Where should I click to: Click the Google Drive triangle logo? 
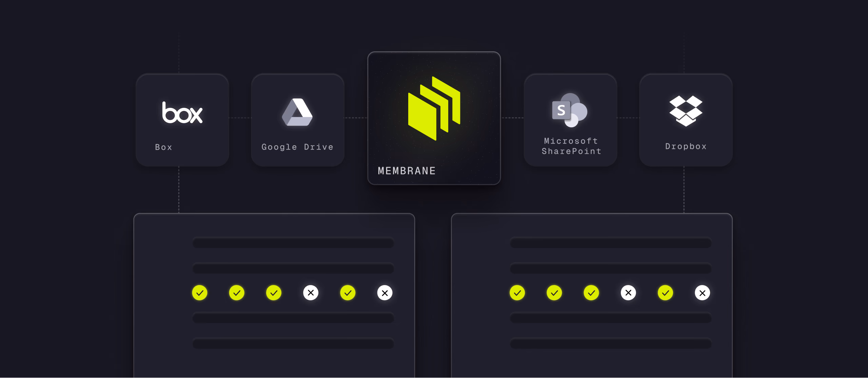pyautogui.click(x=297, y=112)
